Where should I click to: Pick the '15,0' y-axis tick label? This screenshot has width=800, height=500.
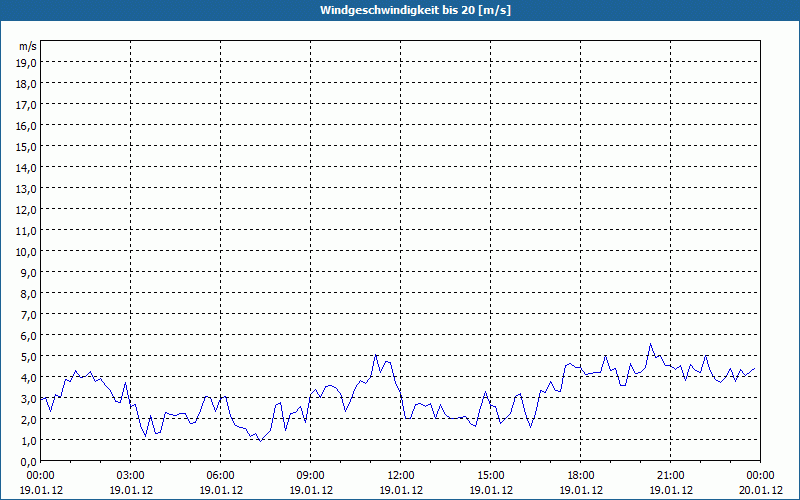26,147
